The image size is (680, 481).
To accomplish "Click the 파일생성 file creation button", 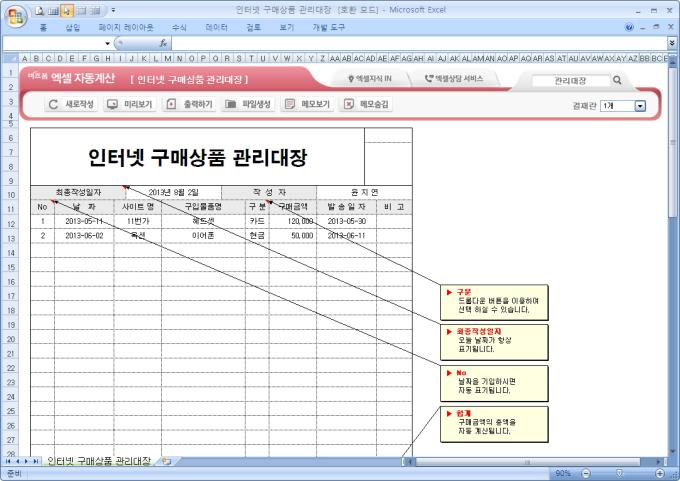I will tap(248, 104).
